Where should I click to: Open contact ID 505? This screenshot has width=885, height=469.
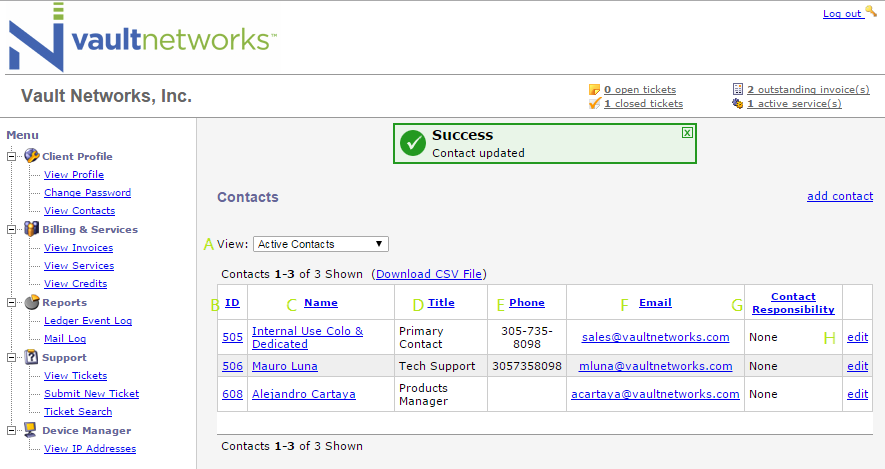pos(233,337)
